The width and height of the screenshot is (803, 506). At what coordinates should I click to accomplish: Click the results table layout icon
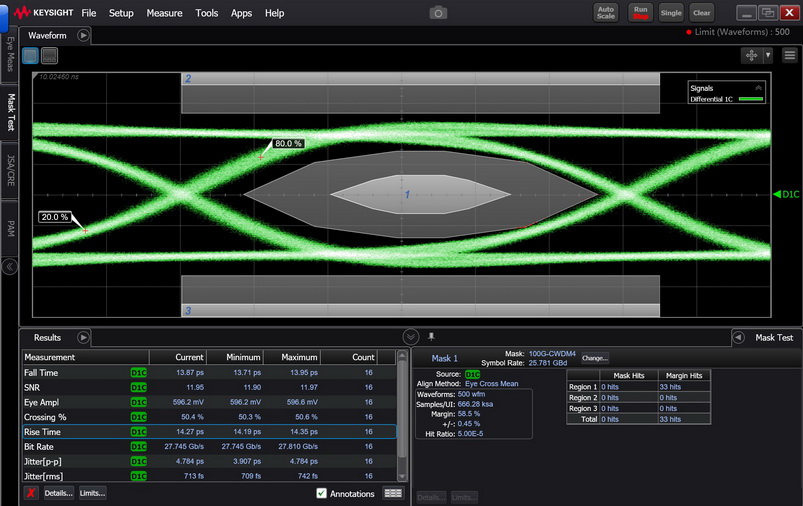click(x=393, y=493)
